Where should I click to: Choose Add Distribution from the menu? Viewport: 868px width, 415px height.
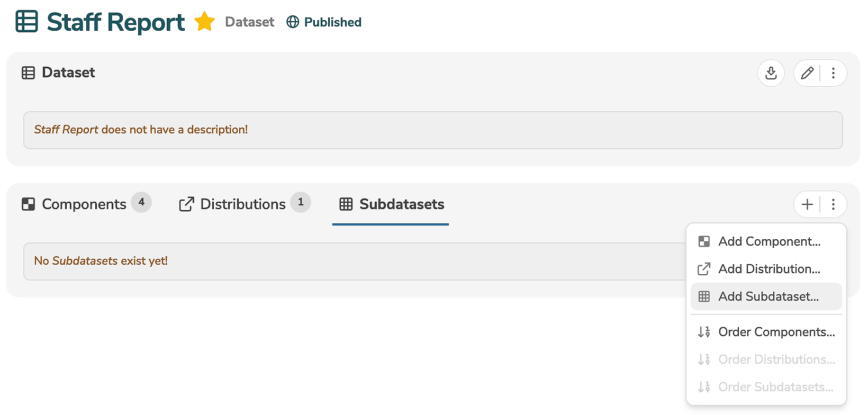click(x=768, y=269)
